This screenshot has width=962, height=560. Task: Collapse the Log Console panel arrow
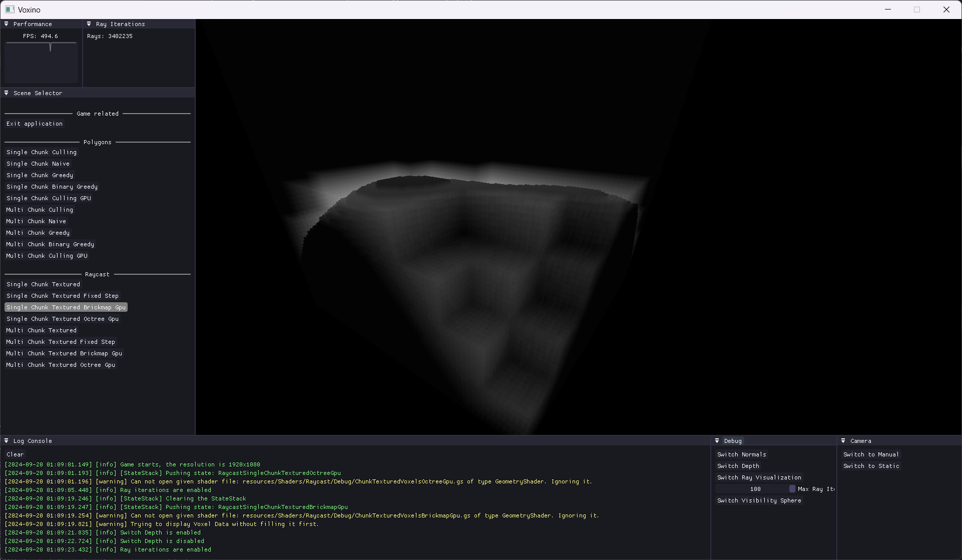point(7,441)
